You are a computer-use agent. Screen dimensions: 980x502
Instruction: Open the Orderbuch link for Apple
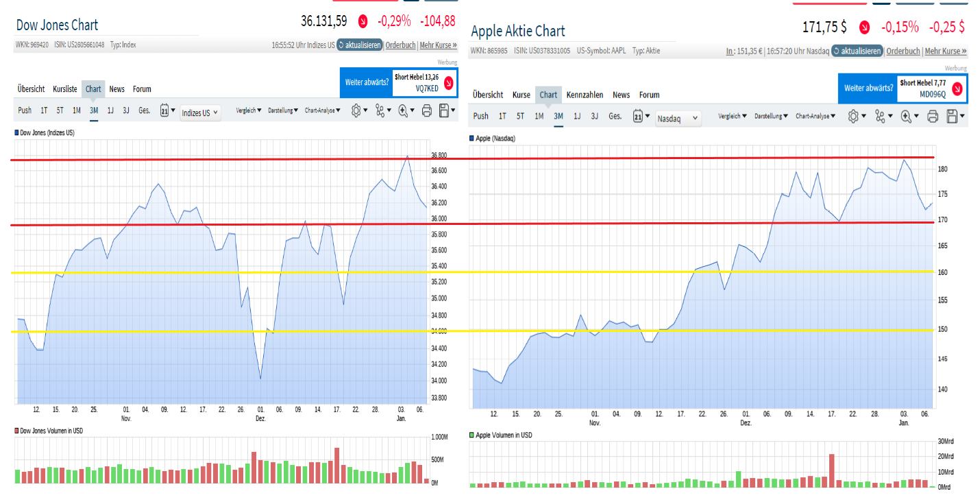click(x=903, y=51)
